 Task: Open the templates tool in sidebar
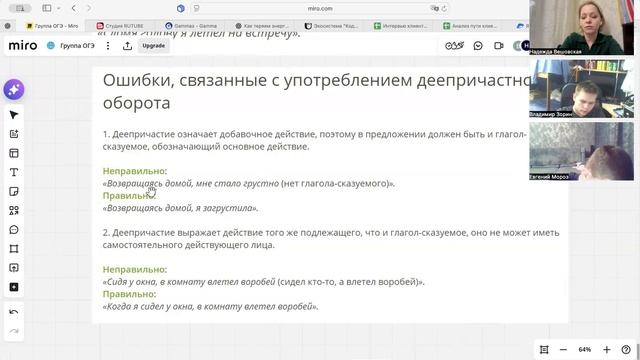point(14,153)
